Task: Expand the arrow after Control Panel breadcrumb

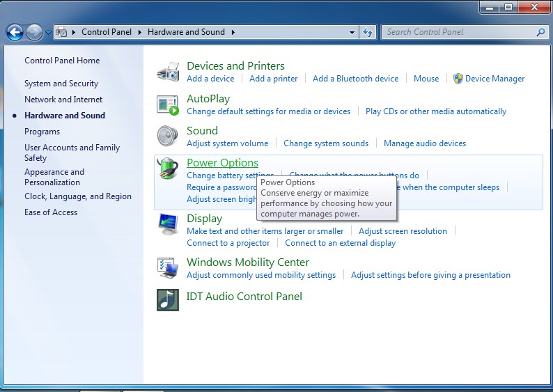Action: click(x=140, y=32)
